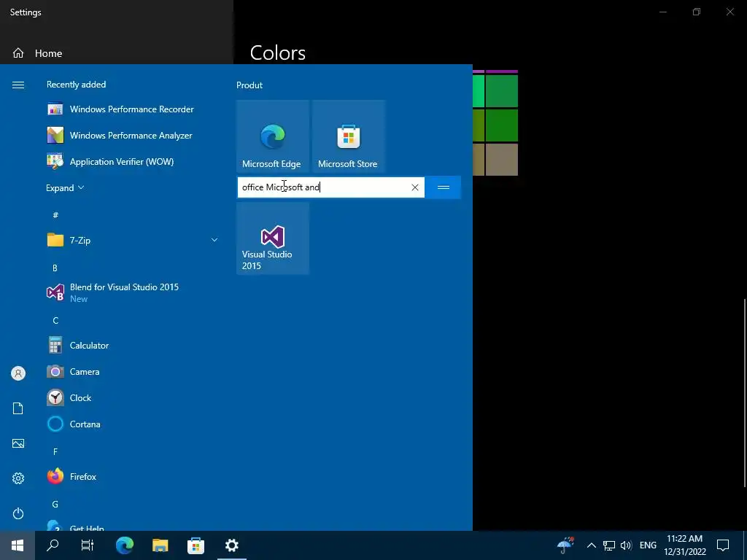This screenshot has width=747, height=560.
Task: Open the Calculator app
Action: pos(133,345)
